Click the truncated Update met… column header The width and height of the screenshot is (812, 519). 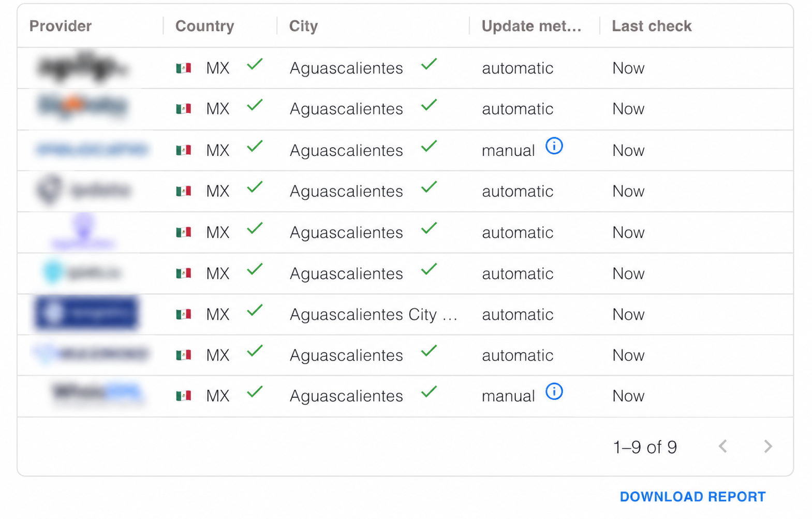[532, 26]
